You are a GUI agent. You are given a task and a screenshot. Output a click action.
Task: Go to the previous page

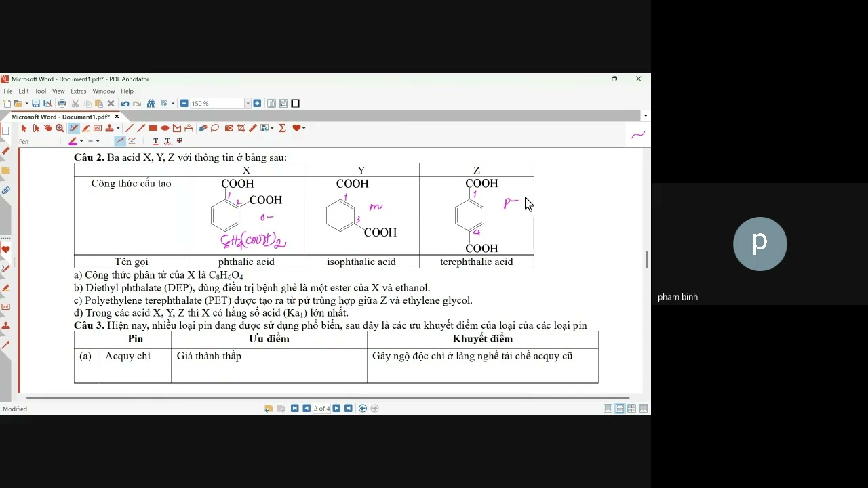point(307,408)
